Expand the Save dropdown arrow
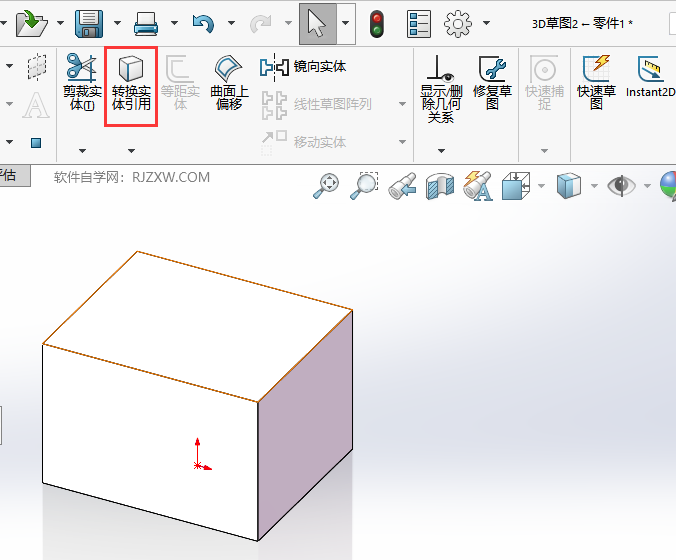 coord(117,22)
